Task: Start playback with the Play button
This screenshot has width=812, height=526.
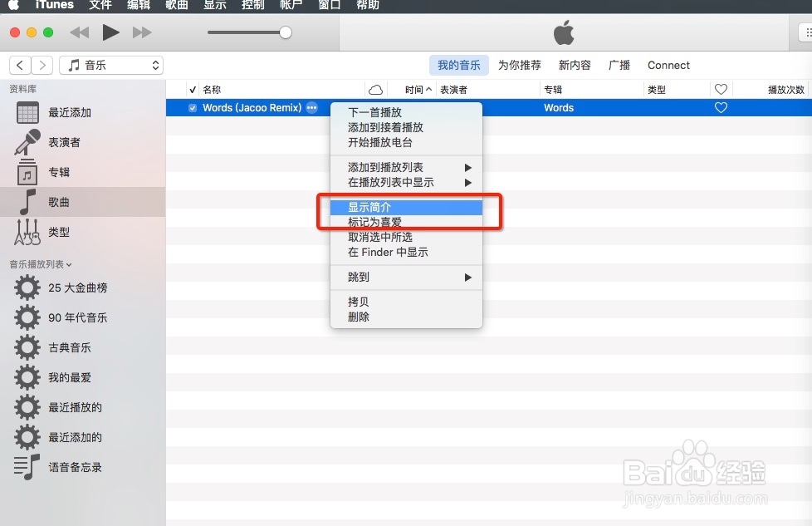Action: pyautogui.click(x=110, y=32)
